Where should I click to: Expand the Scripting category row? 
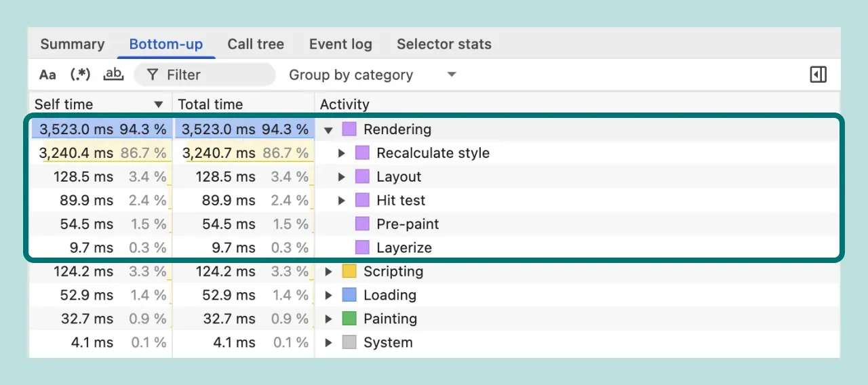[329, 272]
